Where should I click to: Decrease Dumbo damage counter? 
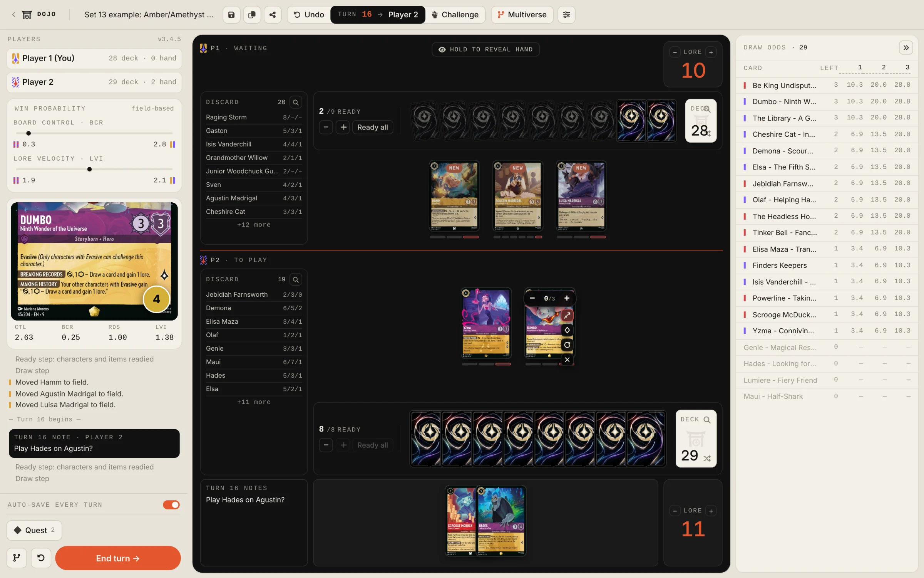(532, 298)
